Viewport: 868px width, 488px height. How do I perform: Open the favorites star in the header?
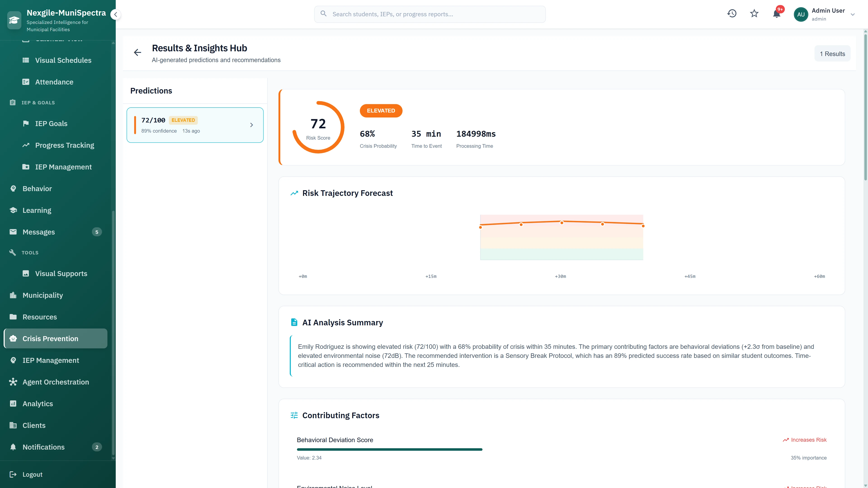click(754, 14)
